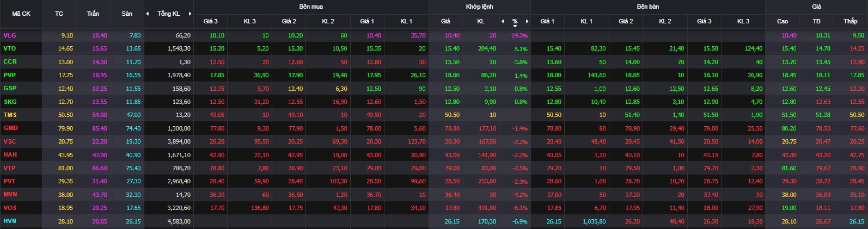Open stock TMS ticker
The width and height of the screenshot is (868, 229).
click(x=10, y=115)
